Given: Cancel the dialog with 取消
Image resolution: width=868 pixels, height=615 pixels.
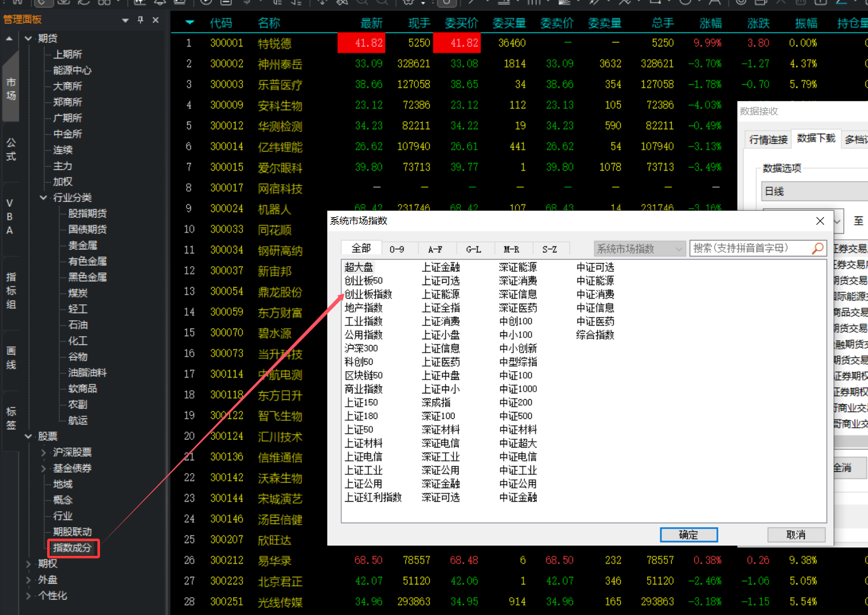Looking at the screenshot, I should tap(796, 535).
